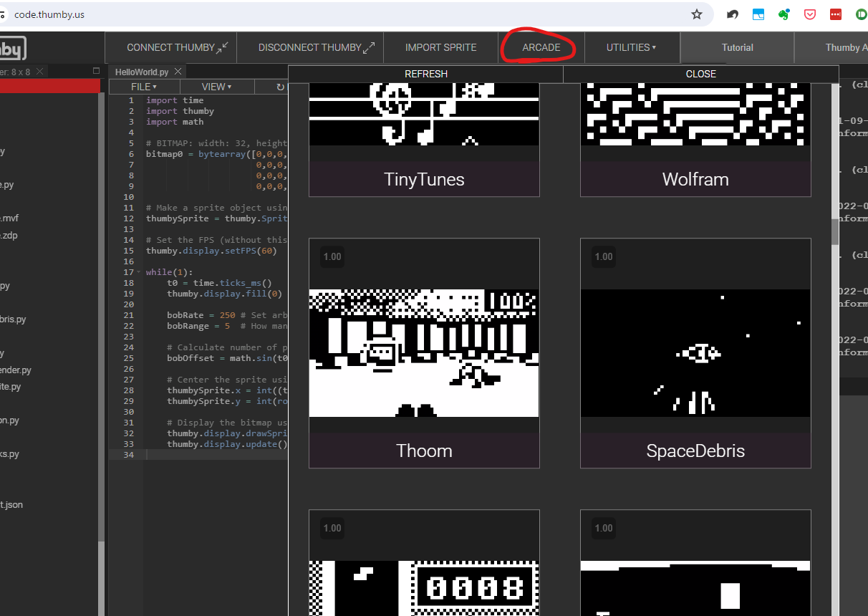Click the refresh arrow icon in editor toolbar

(x=281, y=87)
